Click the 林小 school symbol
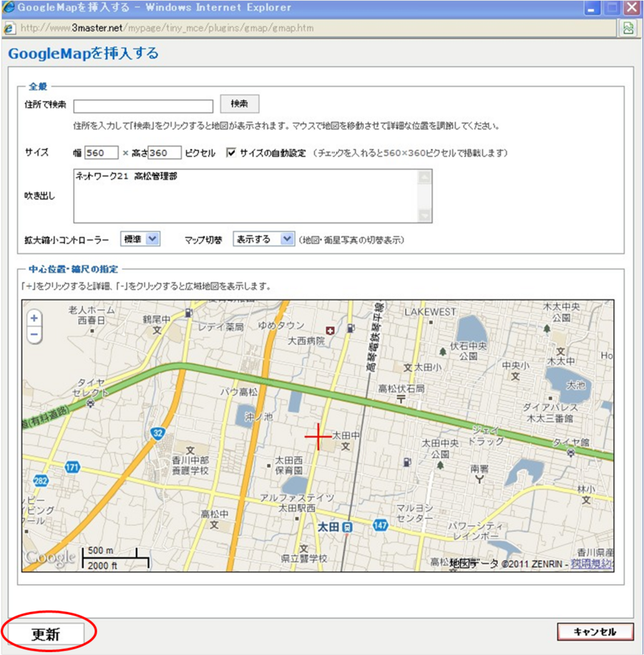 point(586,500)
